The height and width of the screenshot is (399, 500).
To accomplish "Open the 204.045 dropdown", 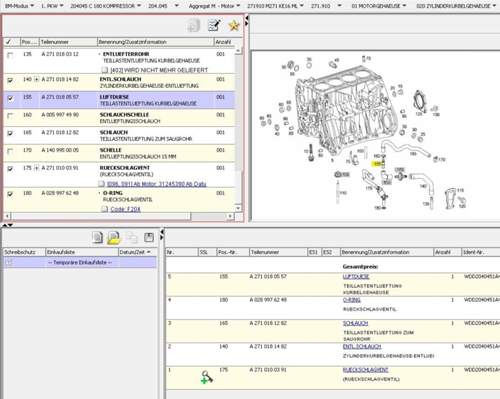I will (x=163, y=6).
